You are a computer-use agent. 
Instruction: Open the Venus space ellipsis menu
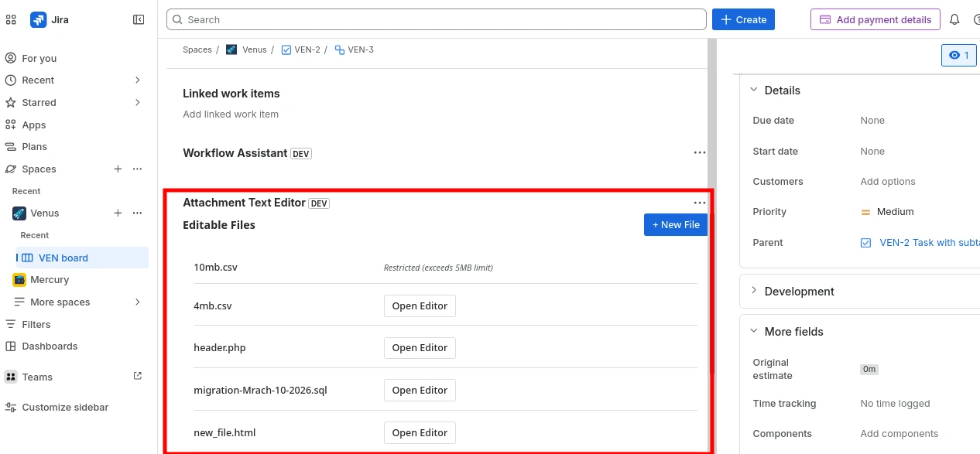137,213
